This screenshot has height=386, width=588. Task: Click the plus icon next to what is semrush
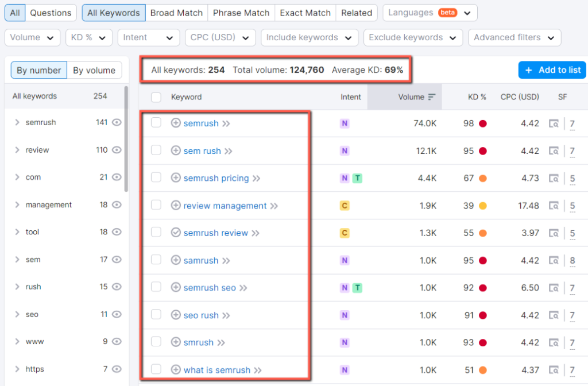(x=176, y=370)
